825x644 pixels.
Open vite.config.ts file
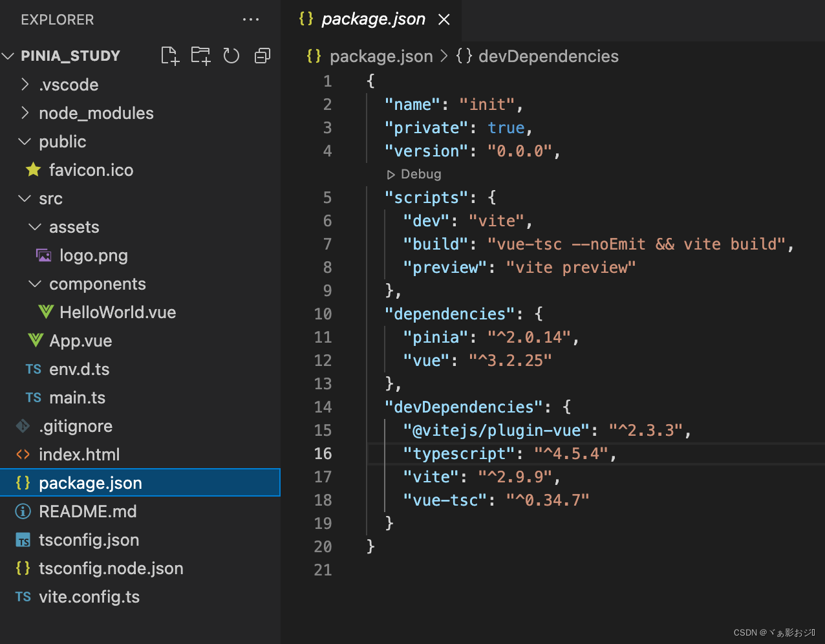point(89,597)
